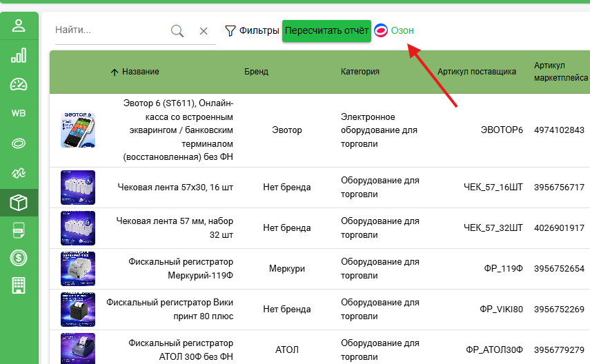Image resolution: width=590 pixels, height=364 pixels.
Task: Open the speedometer dashboard sidebar icon
Action: point(19,84)
